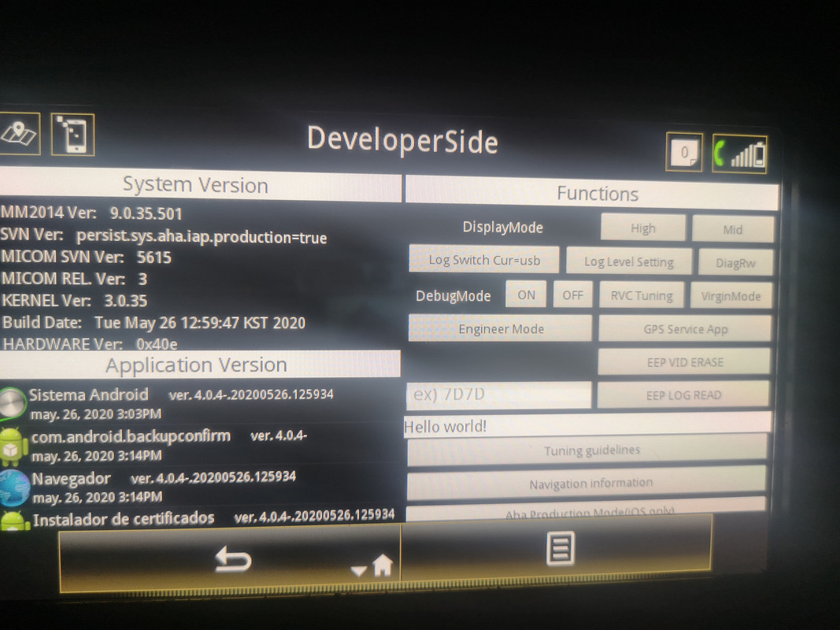This screenshot has height=630, width=840.
Task: Click the DisplayMode label
Action: click(502, 227)
